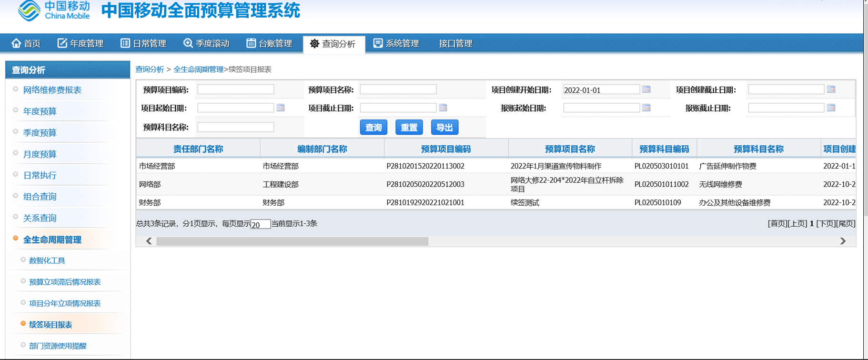Open 季度滚动 menu
Image resolution: width=868 pixels, height=360 pixels.
pos(206,44)
